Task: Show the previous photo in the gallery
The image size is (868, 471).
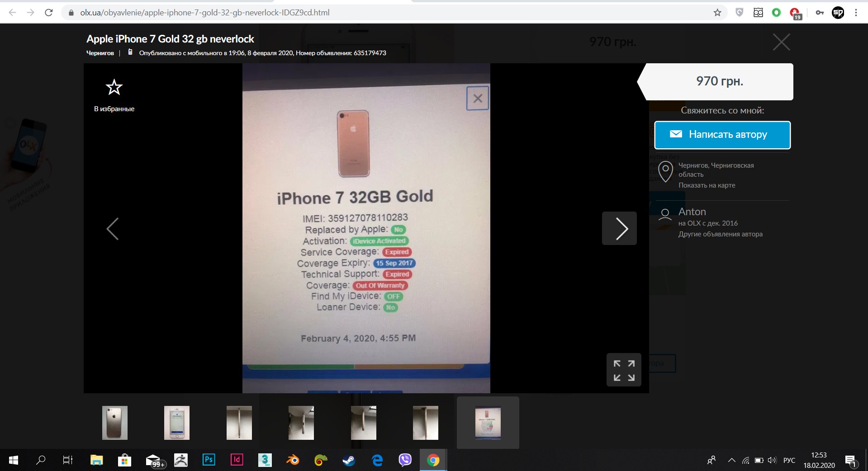Action: [x=113, y=229]
